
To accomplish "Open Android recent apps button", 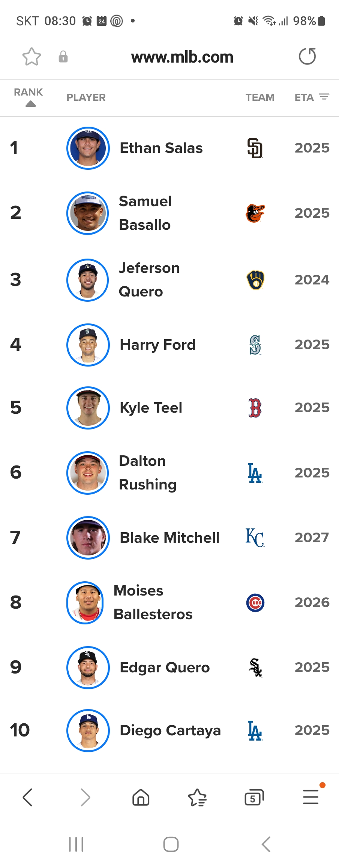I will click(x=76, y=844).
